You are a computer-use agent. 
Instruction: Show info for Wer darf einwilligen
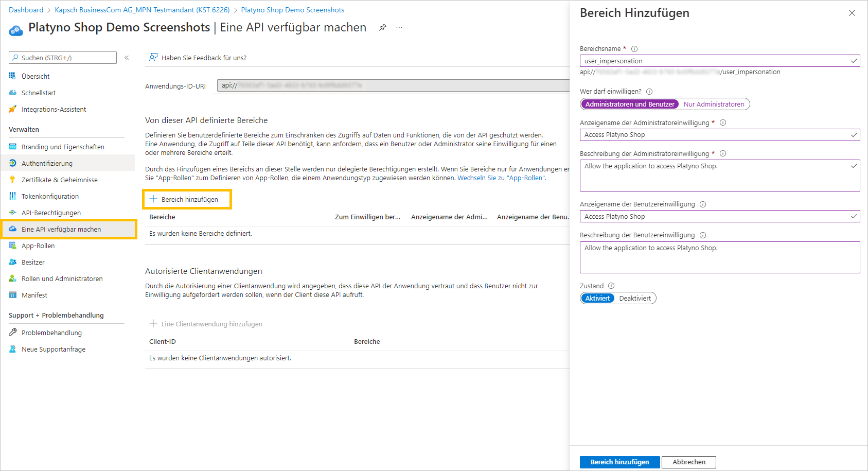pos(649,92)
